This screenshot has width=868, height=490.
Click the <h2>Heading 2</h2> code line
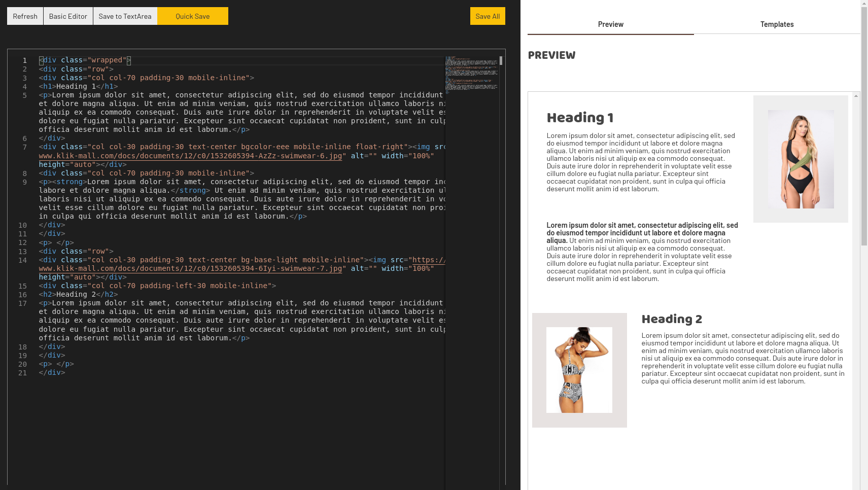point(78,294)
